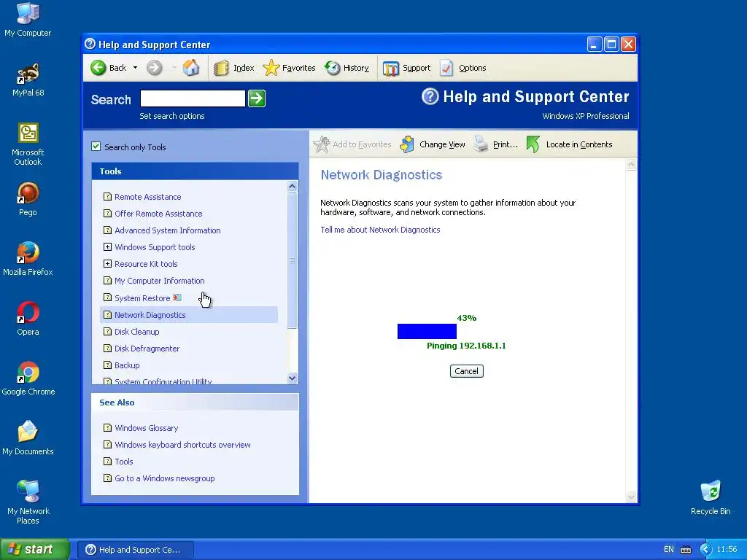Click Locate in Contents toolbar item
Image resolution: width=747 pixels, height=560 pixels.
(569, 144)
